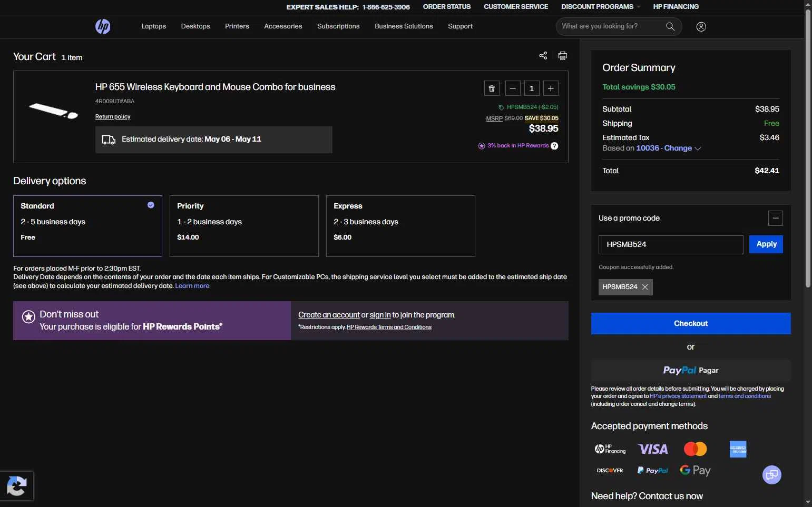Open the Printers menu
This screenshot has width=812, height=507.
coord(237,26)
